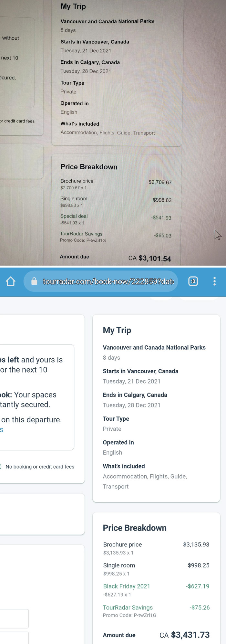Click the CA $3,101.54 amount due
Viewport: 226px width, 644px height.
pyautogui.click(x=149, y=258)
